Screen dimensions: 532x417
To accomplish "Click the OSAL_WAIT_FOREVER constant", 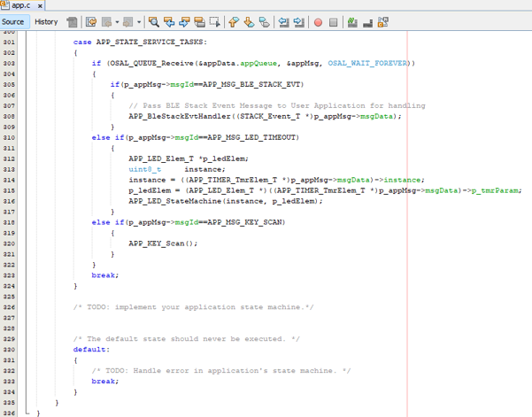I will (x=367, y=63).
